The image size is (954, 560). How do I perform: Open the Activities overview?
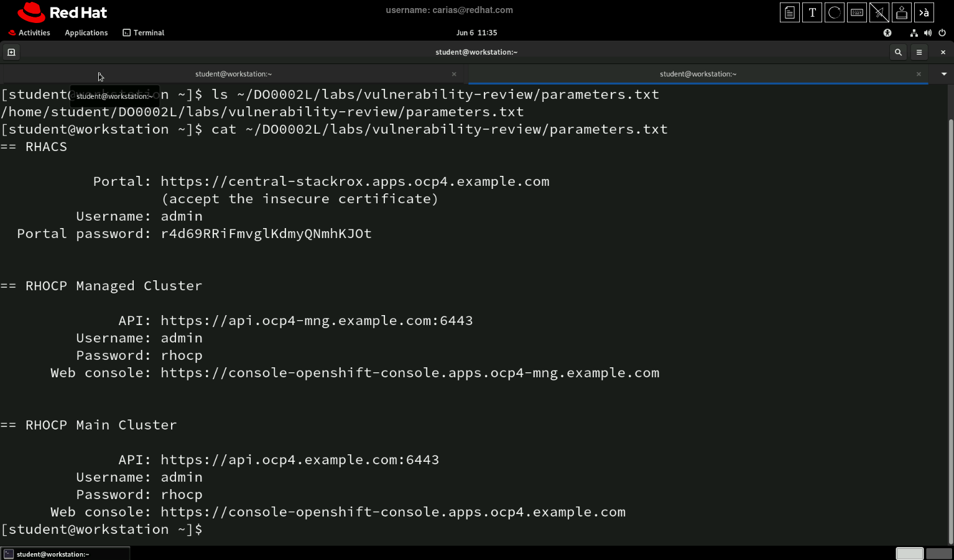pos(29,33)
